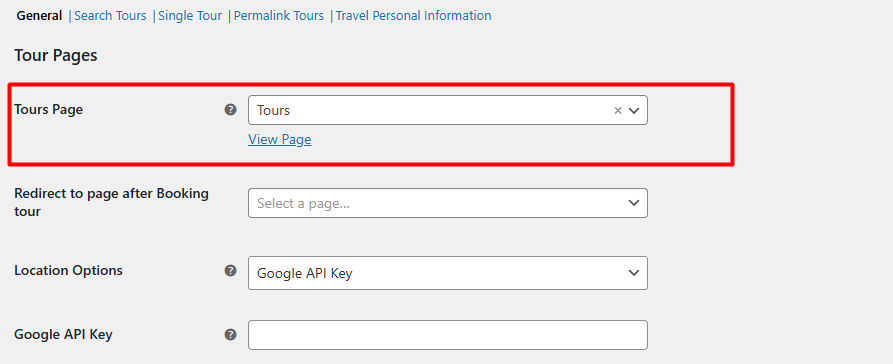Click the selected 'Tours' value in dropdown
The height and width of the screenshot is (364, 893).
coord(273,111)
